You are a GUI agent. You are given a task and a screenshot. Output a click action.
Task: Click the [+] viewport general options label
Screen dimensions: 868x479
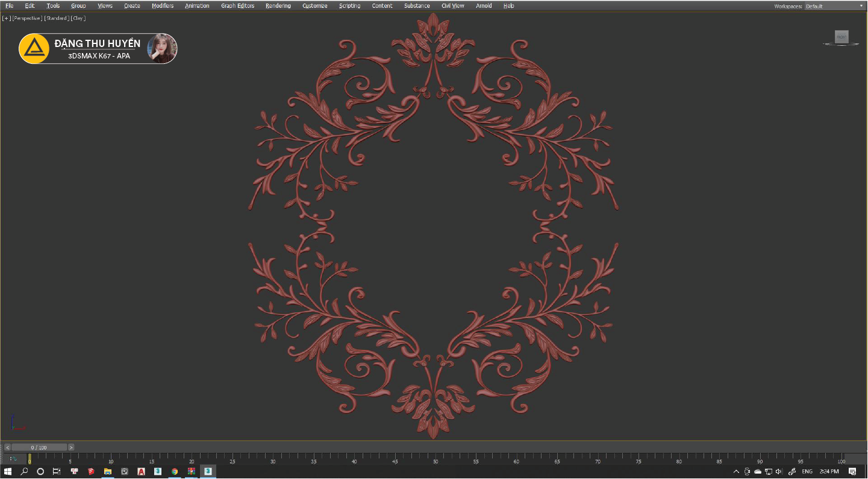point(7,18)
